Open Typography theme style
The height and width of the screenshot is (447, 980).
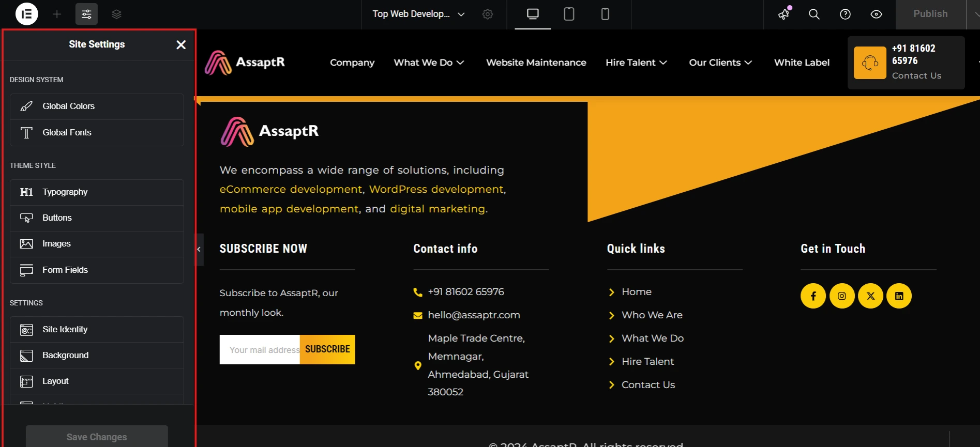(x=97, y=192)
